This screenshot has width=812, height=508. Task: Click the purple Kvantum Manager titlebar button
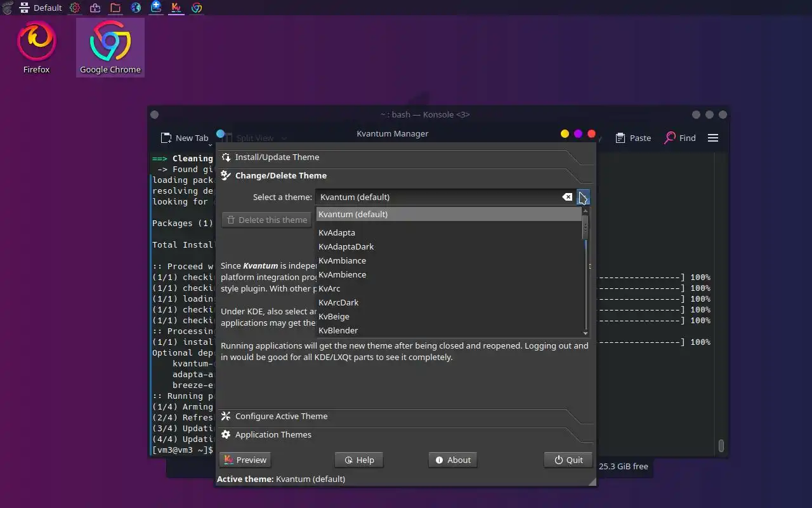point(578,134)
